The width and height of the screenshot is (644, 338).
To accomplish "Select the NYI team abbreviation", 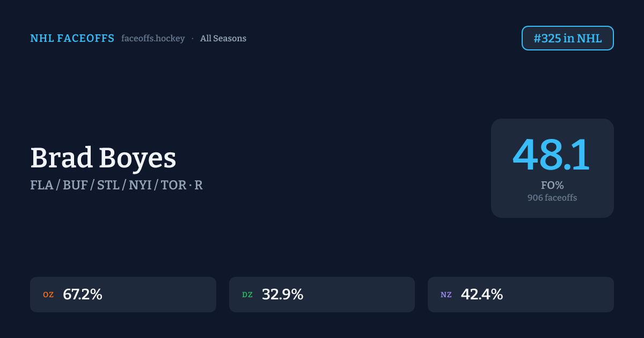I will point(141,186).
